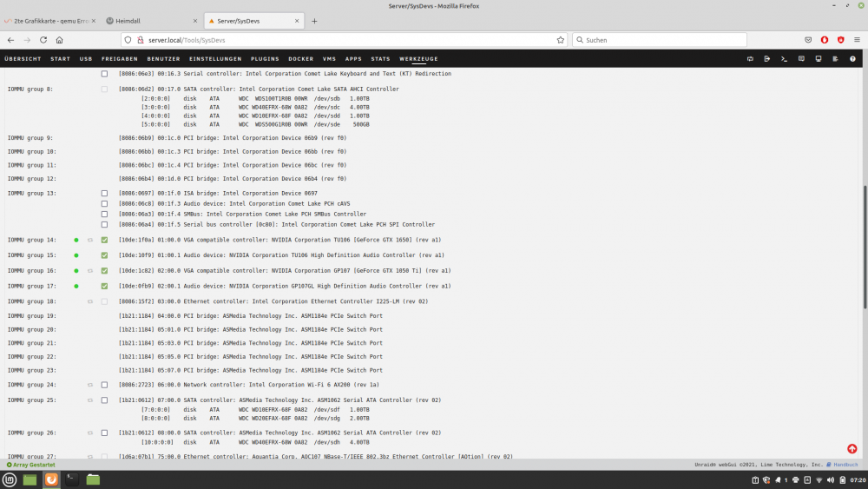Click the reset icon beside IOMMU group 24
The width and height of the screenshot is (868, 489).
(89, 385)
